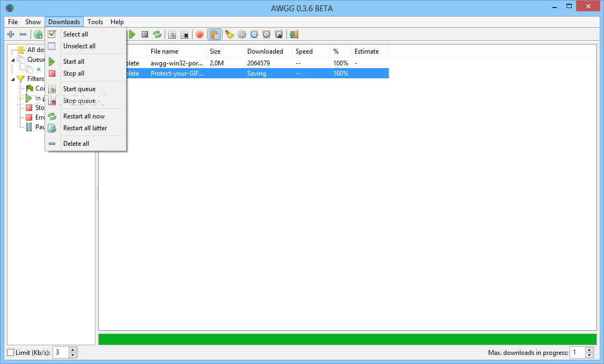Click the 2064579 downloaded value
The width and height of the screenshot is (604, 364).
(x=259, y=63)
